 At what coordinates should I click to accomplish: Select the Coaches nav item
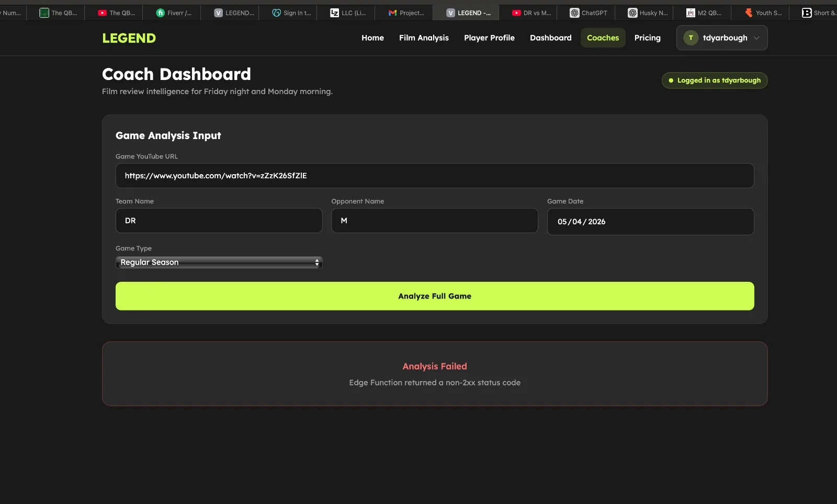click(x=603, y=38)
